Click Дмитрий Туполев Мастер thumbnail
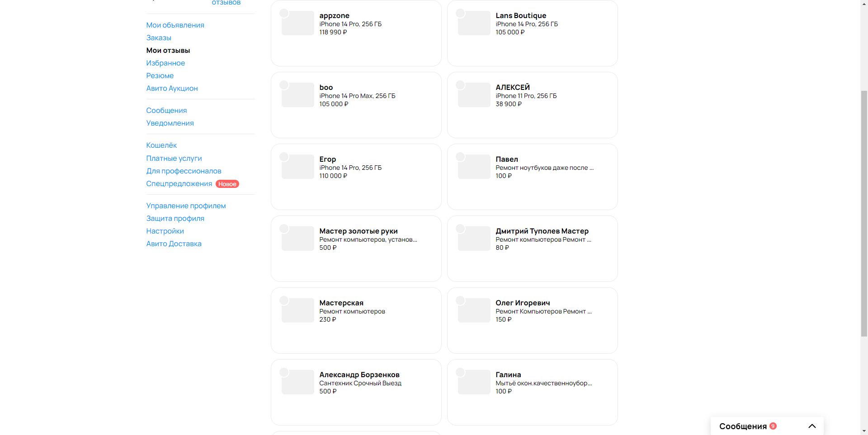 (x=474, y=239)
